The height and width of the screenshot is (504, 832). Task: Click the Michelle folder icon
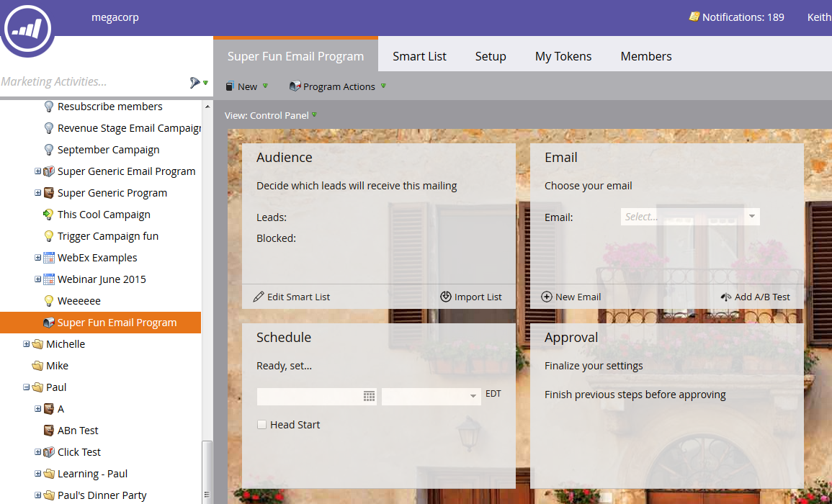[x=37, y=344]
